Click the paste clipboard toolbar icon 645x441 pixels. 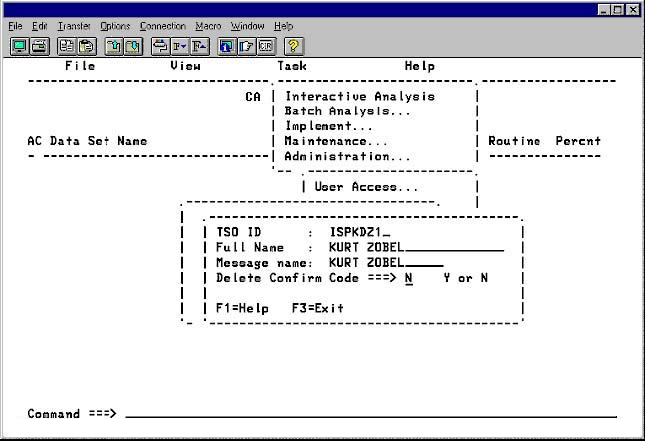[86, 46]
